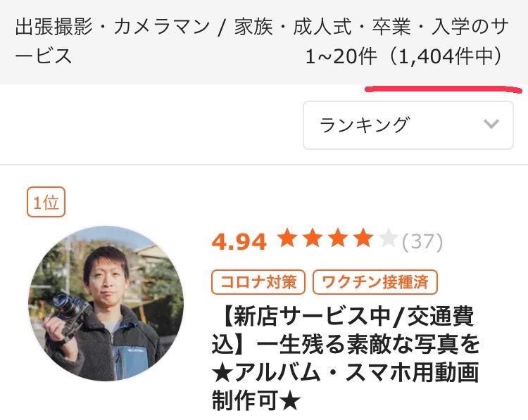Open the ランキング sort dropdown
The height and width of the screenshot is (420, 528).
408,125
